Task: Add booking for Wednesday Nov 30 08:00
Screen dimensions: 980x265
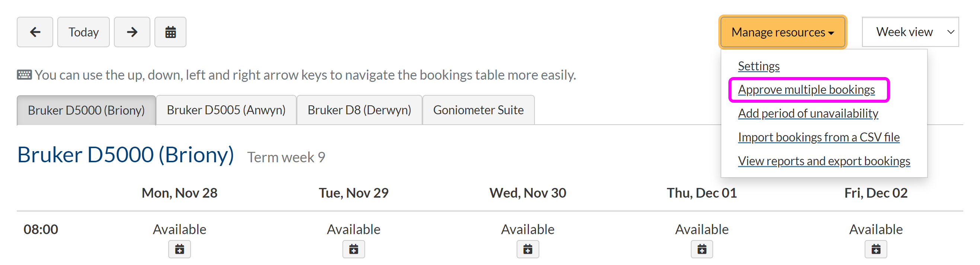Action: pyautogui.click(x=528, y=249)
